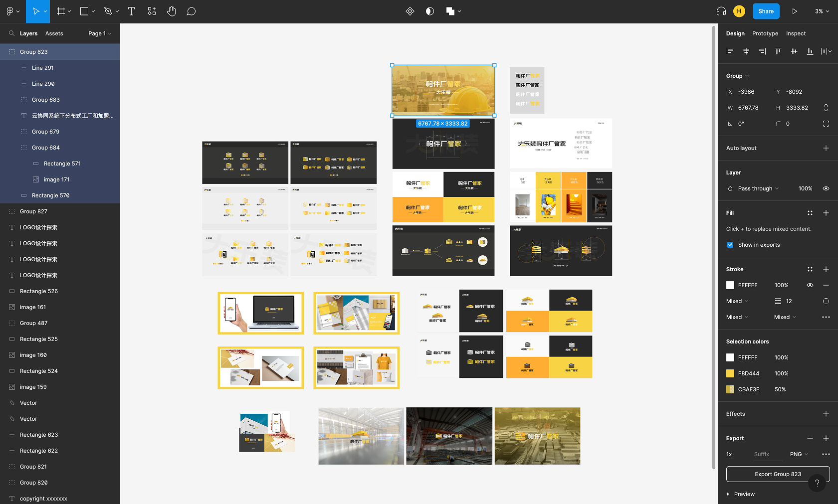The image size is (838, 504).
Task: Open Page 1 dropdown
Action: (x=100, y=33)
